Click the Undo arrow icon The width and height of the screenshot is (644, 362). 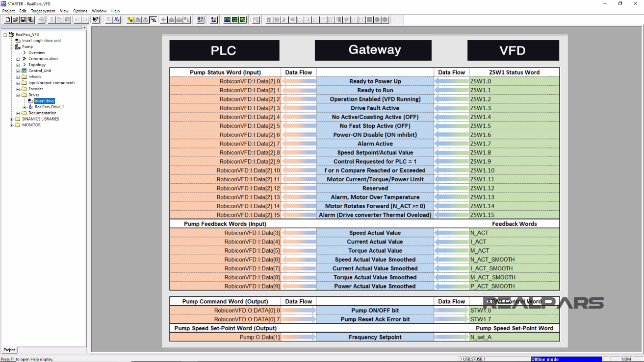point(77,20)
